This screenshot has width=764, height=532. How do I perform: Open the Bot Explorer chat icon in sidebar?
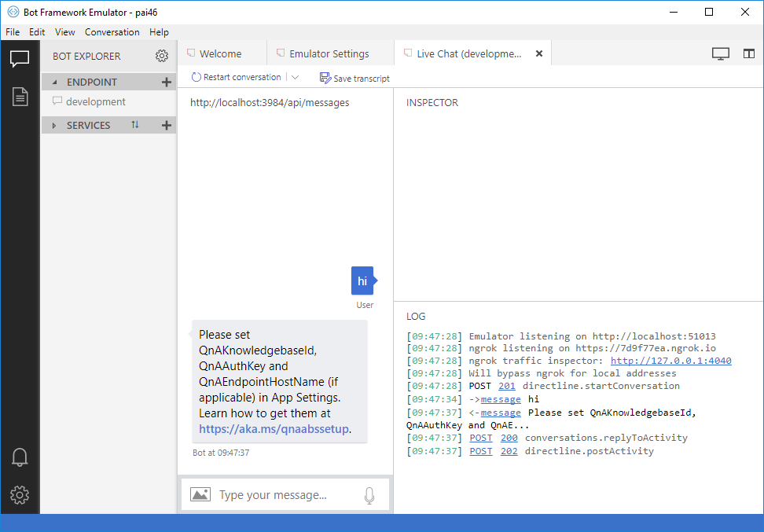(x=20, y=59)
